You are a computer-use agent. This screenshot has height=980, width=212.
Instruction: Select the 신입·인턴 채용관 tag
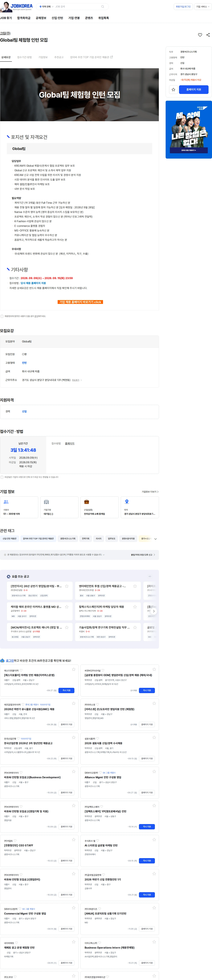click(x=10, y=538)
